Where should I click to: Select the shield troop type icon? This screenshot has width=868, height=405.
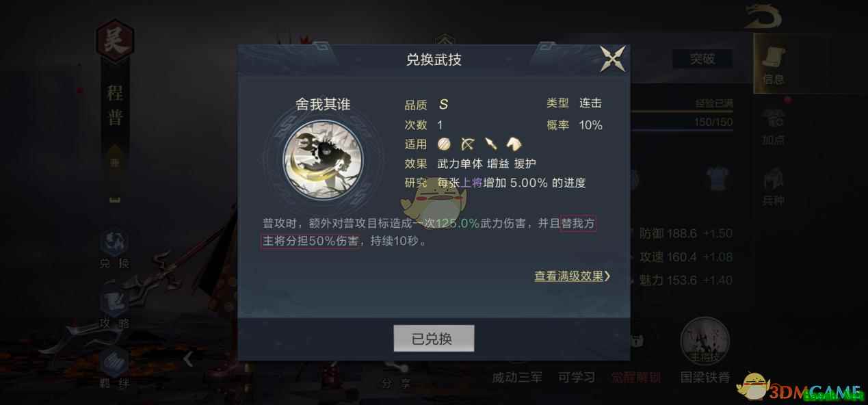445,144
